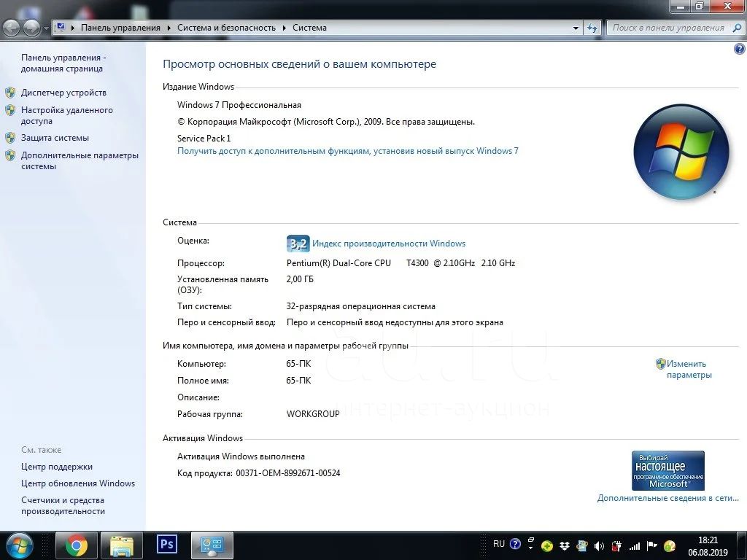Viewport: 747px width, 560px height.
Task: Click Система breadcrumb item
Action: (x=309, y=28)
